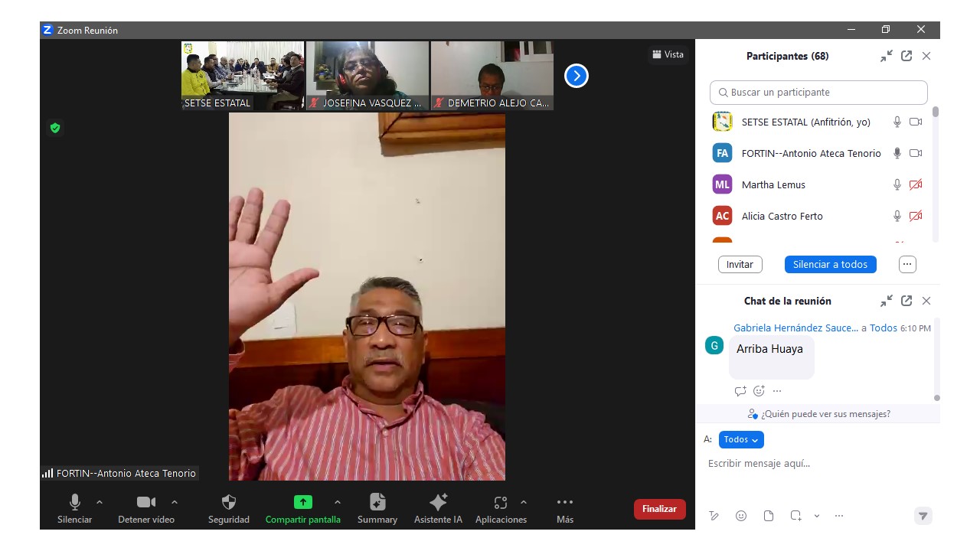Viewport: 980px width, 551px height.
Task: Mute microphone with Silenciar button
Action: 74,503
